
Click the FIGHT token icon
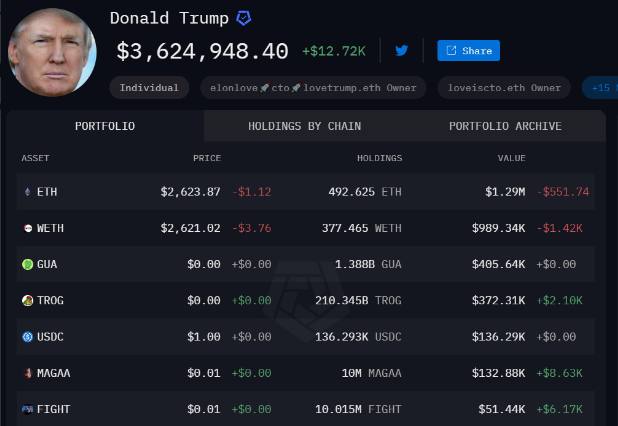click(x=27, y=409)
